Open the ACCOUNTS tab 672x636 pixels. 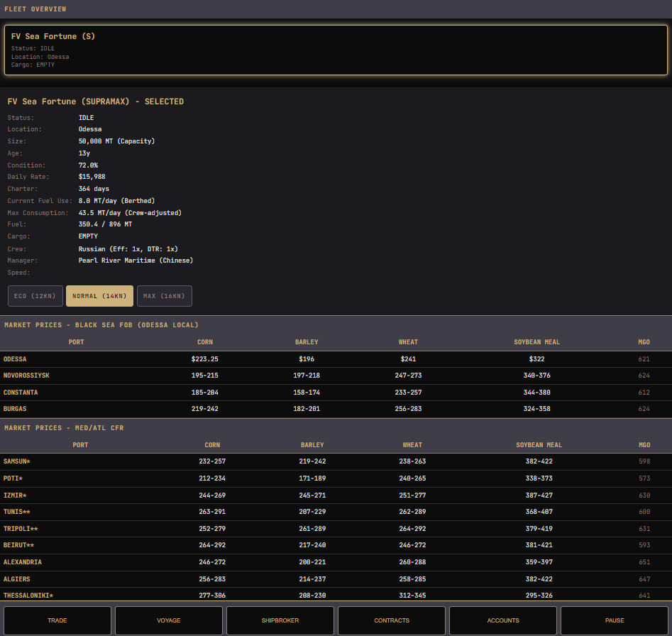[503, 620]
